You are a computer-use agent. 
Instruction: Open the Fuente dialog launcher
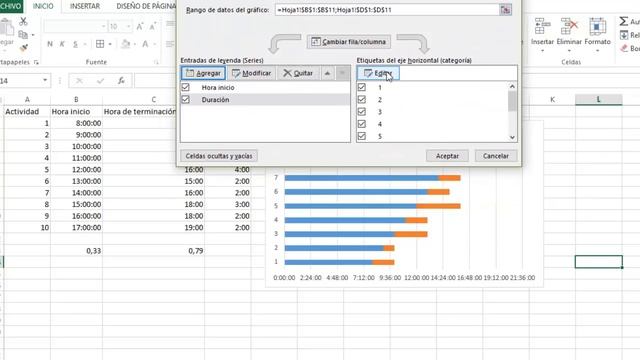click(x=156, y=62)
